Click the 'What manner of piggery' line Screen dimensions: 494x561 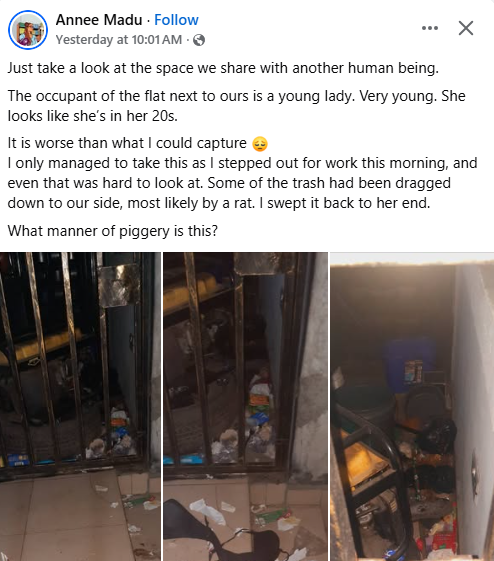pos(113,231)
